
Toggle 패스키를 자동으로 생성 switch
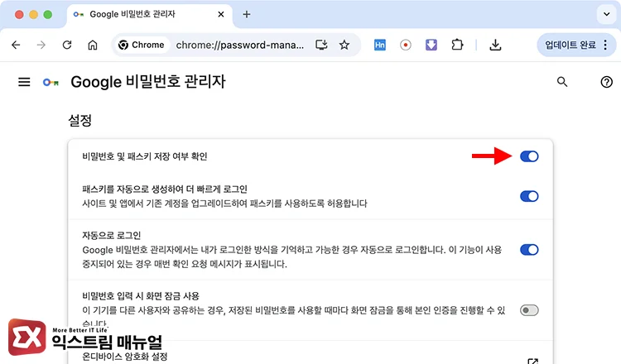point(529,196)
